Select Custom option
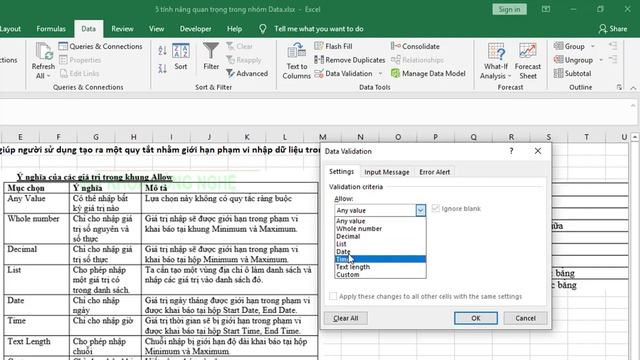 coord(380,275)
